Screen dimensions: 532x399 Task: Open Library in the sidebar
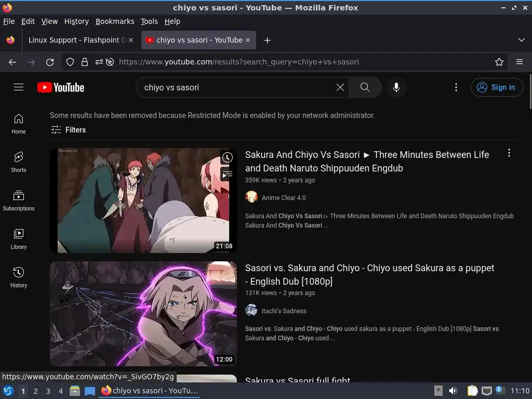click(x=19, y=239)
